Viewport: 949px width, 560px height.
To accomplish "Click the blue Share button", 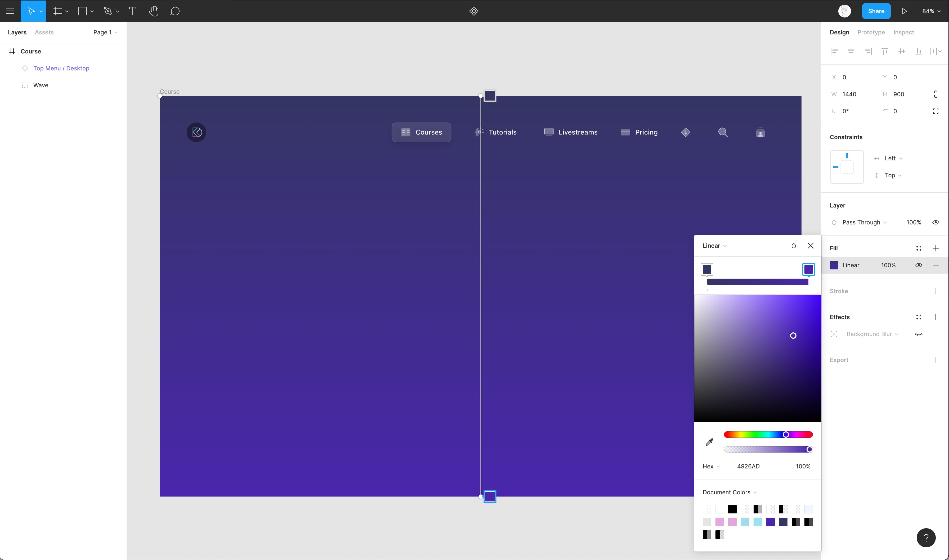I will (x=876, y=11).
